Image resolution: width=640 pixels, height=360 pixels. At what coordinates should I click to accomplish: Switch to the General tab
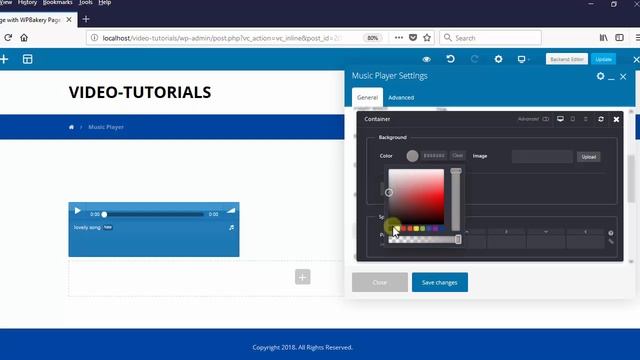[367, 98]
